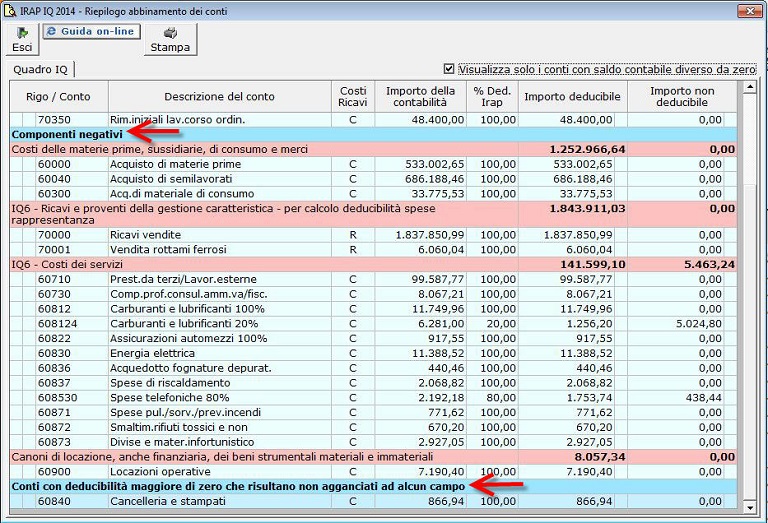Open the Guida on-line help link

point(92,31)
